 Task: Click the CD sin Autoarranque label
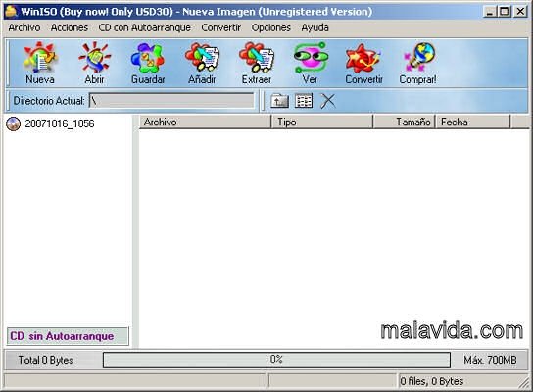tap(68, 336)
